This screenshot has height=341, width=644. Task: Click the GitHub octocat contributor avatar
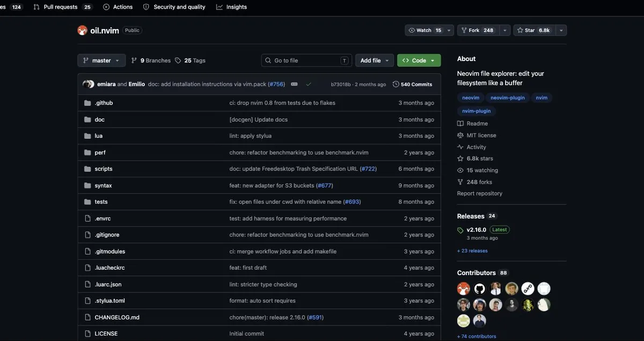[480, 289]
